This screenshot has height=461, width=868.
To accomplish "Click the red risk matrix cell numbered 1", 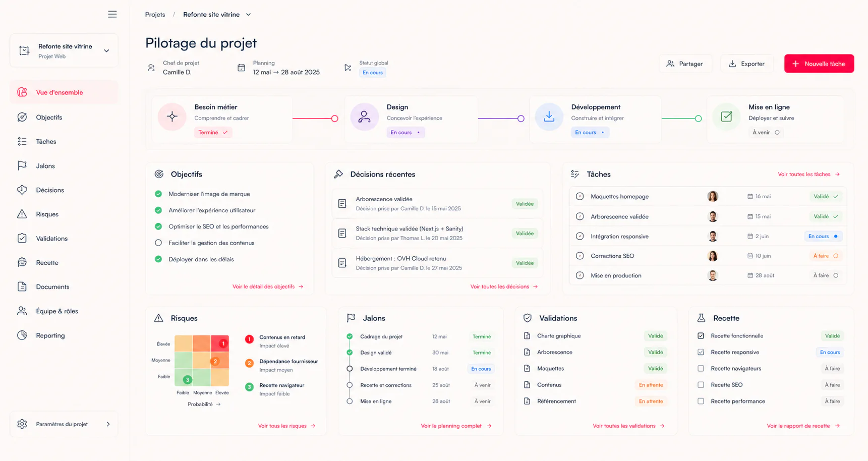I will coord(220,343).
